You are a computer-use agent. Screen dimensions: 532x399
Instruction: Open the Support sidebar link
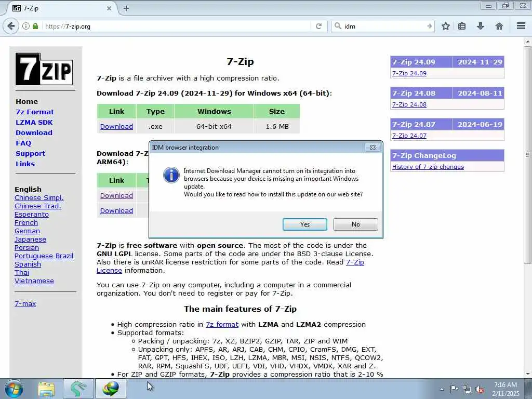(x=30, y=153)
